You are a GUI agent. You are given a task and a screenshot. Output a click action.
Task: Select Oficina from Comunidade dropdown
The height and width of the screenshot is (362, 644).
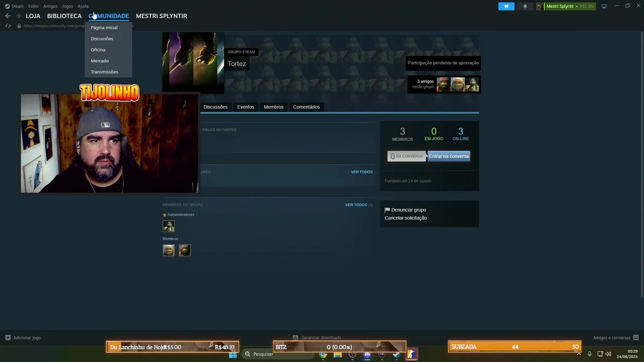[98, 50]
